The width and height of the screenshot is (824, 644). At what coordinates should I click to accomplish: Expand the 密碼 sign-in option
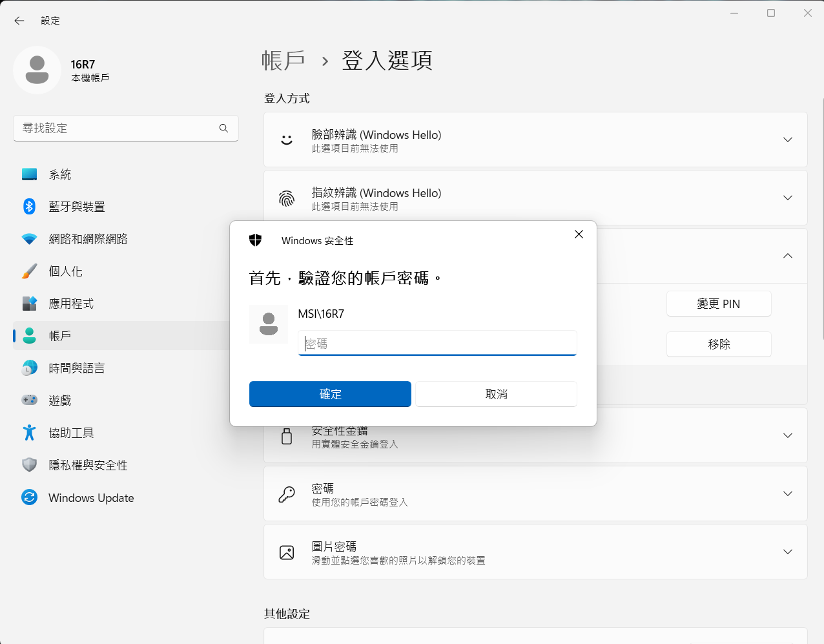(x=787, y=494)
